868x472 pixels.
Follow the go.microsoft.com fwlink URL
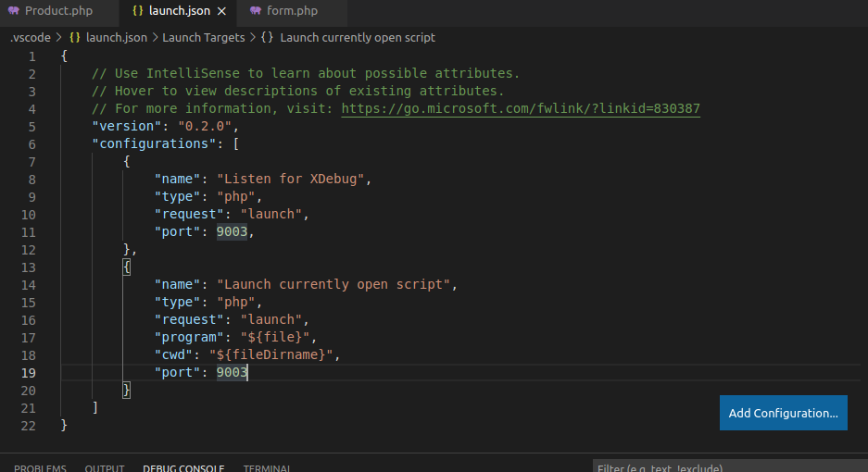pos(521,108)
